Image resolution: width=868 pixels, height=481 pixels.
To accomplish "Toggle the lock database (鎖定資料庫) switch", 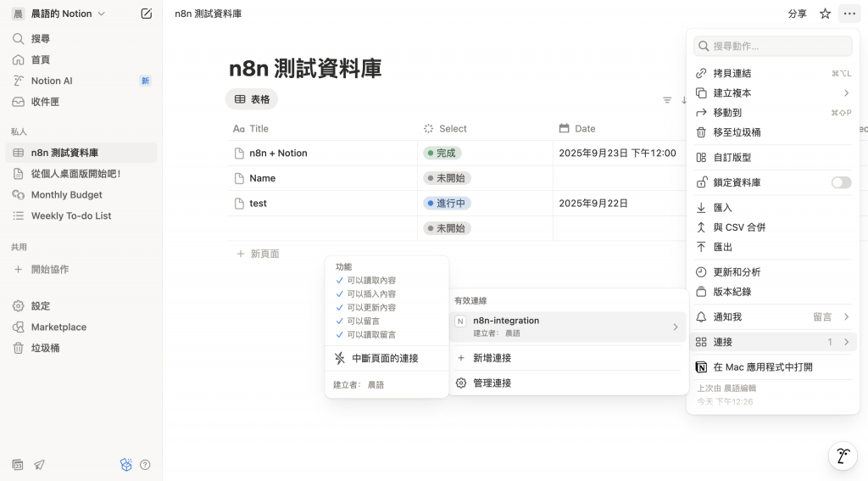I will [x=842, y=182].
